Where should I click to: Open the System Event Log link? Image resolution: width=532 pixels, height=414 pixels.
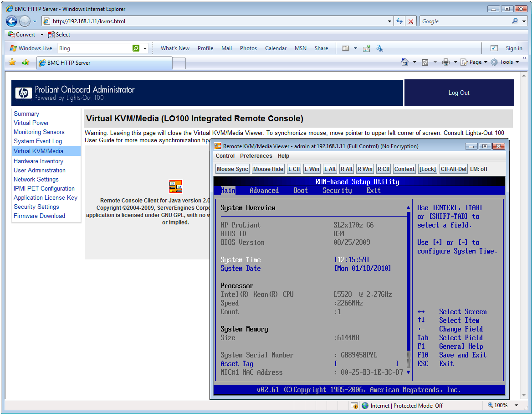pos(38,141)
